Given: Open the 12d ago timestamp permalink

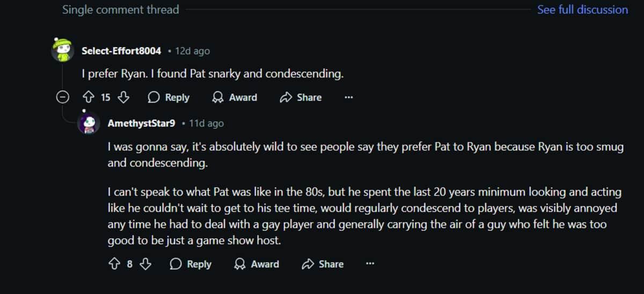Looking at the screenshot, I should point(192,51).
